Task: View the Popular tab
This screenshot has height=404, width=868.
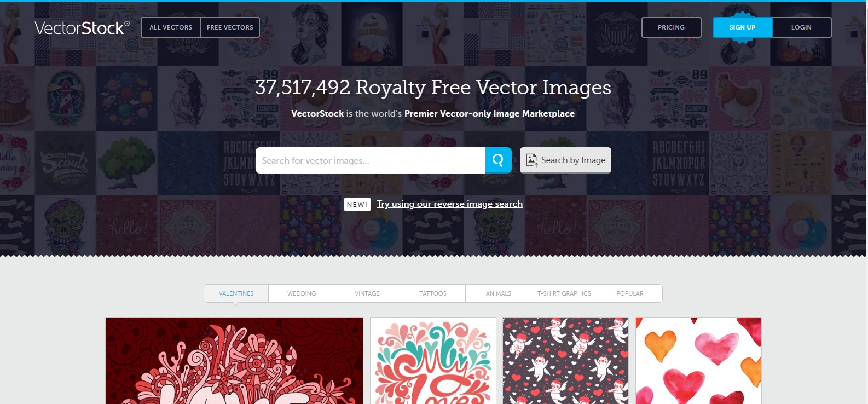Action: pyautogui.click(x=630, y=293)
